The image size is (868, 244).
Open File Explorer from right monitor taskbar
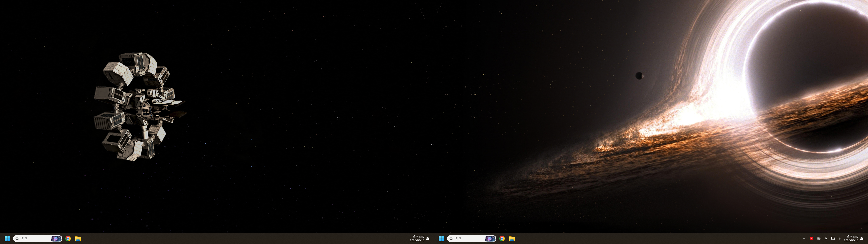pos(512,239)
